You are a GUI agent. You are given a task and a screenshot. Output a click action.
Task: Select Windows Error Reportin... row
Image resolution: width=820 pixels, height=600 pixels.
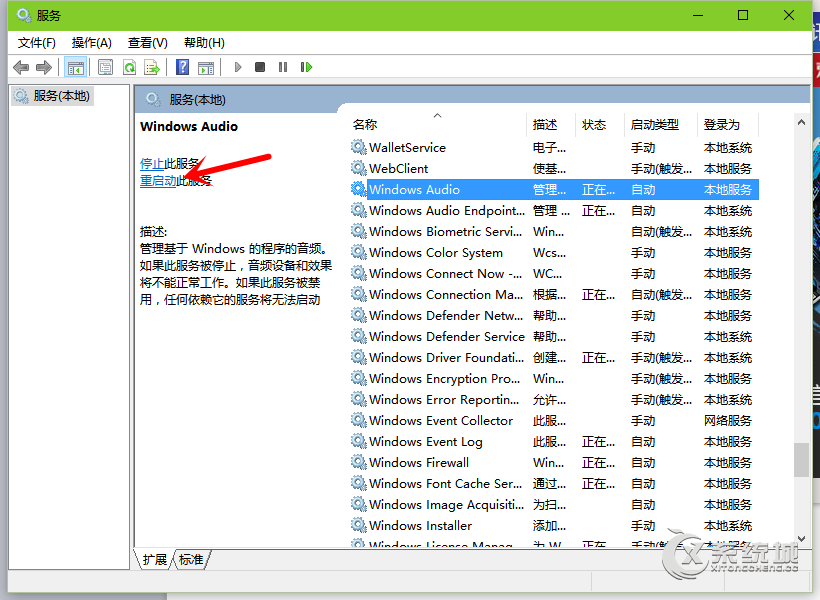554,399
